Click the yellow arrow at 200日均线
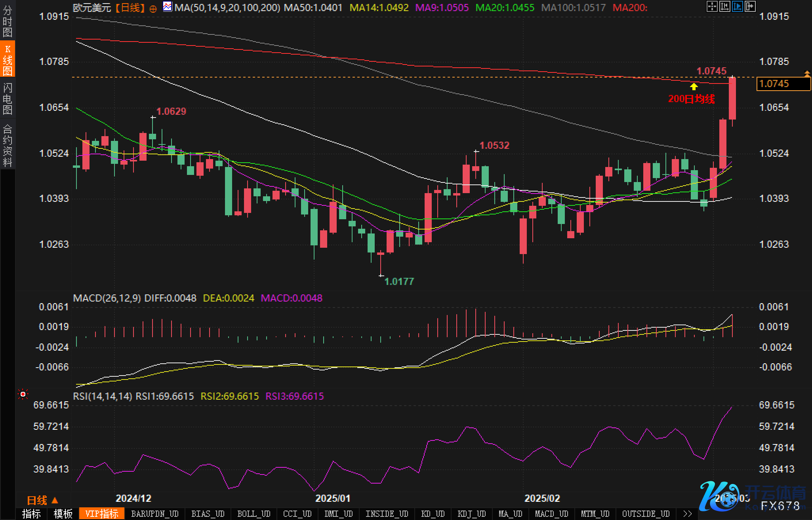Screen dimensions: 812x520 694,86
